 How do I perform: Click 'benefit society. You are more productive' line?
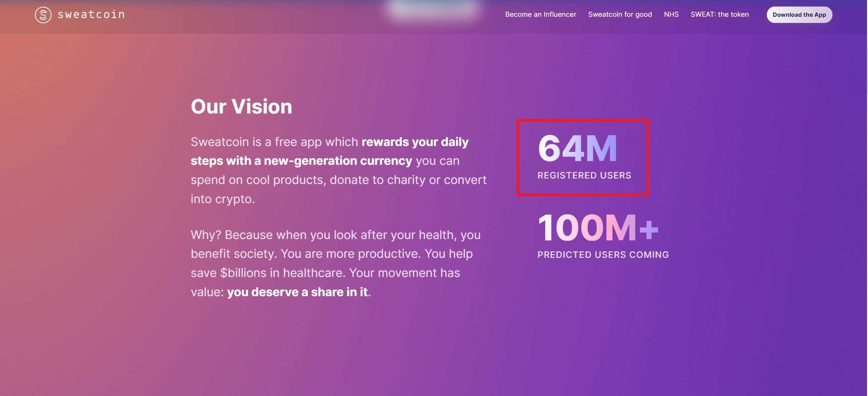tap(332, 254)
